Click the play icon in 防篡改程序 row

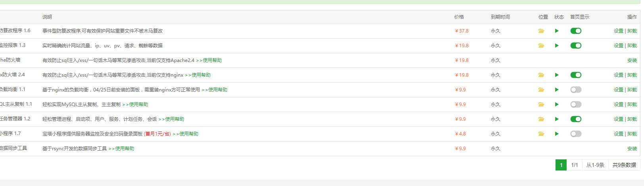point(557,31)
